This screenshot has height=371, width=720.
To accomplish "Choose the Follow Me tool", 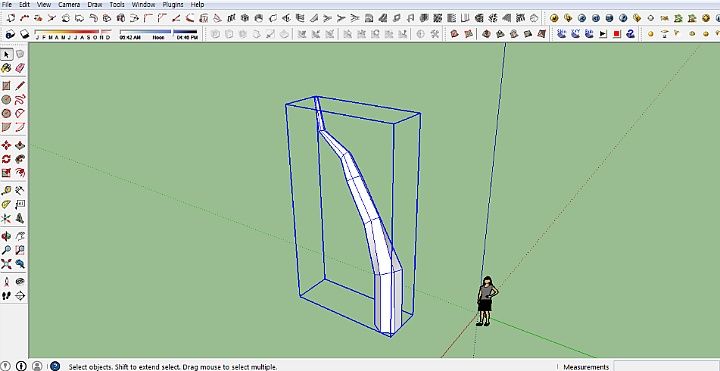I will tap(20, 159).
